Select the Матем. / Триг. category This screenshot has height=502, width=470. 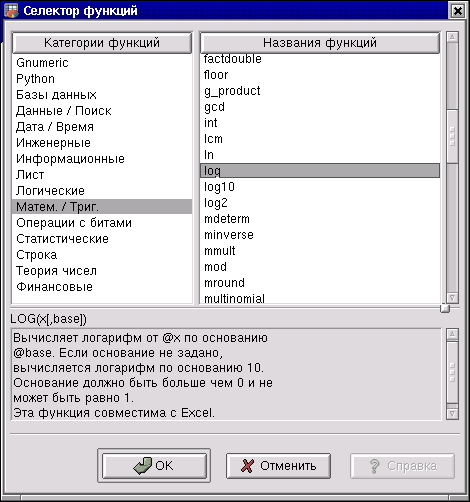[x=102, y=207]
